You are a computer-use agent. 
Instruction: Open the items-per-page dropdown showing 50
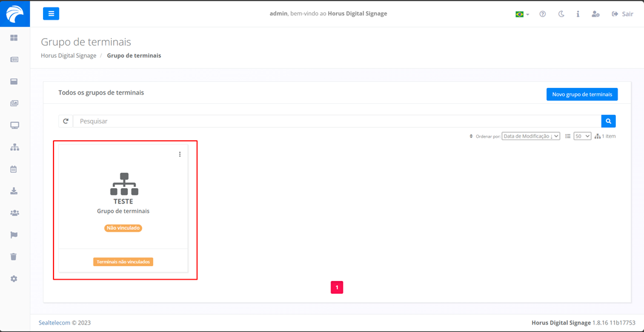point(582,136)
